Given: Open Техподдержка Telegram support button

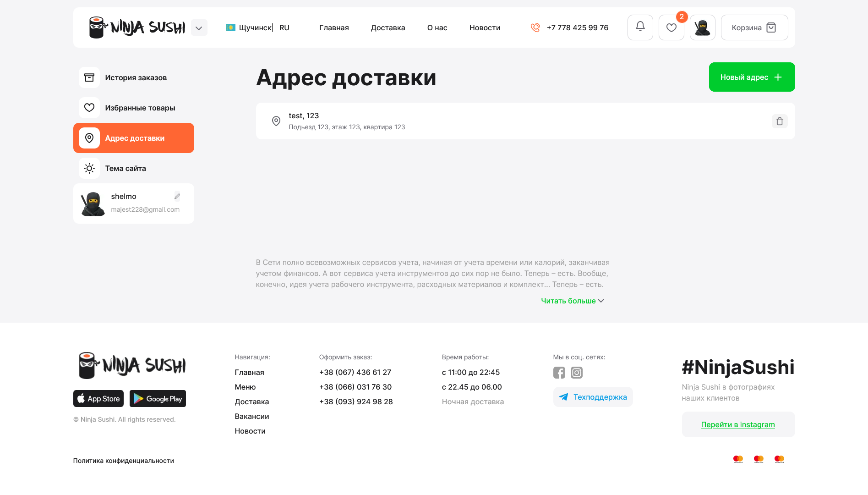Looking at the screenshot, I should (x=593, y=397).
